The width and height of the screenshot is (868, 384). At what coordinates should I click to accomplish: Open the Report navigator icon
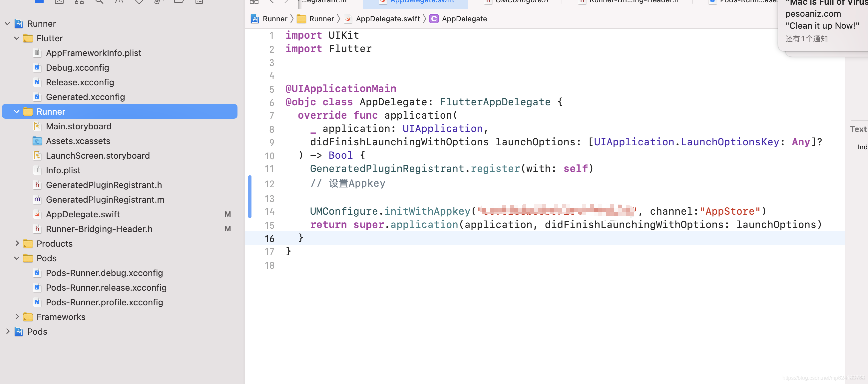[199, 2]
